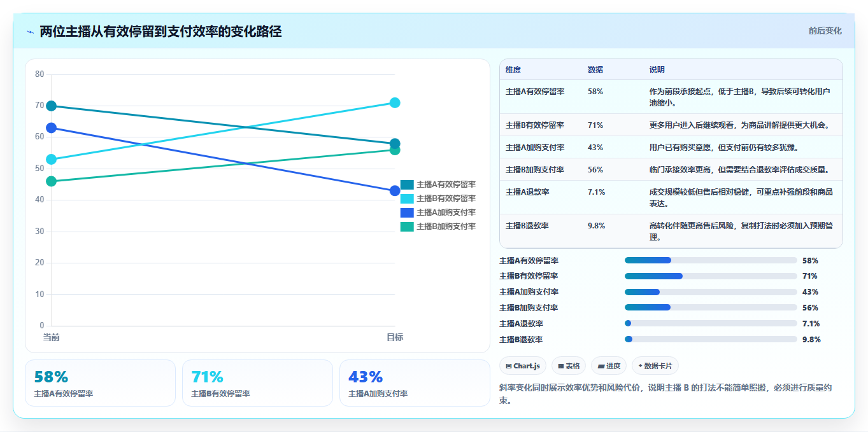Viewport: 868px width, 432px height.
Task: Click the 前后变化 tag in the header
Action: click(x=825, y=31)
